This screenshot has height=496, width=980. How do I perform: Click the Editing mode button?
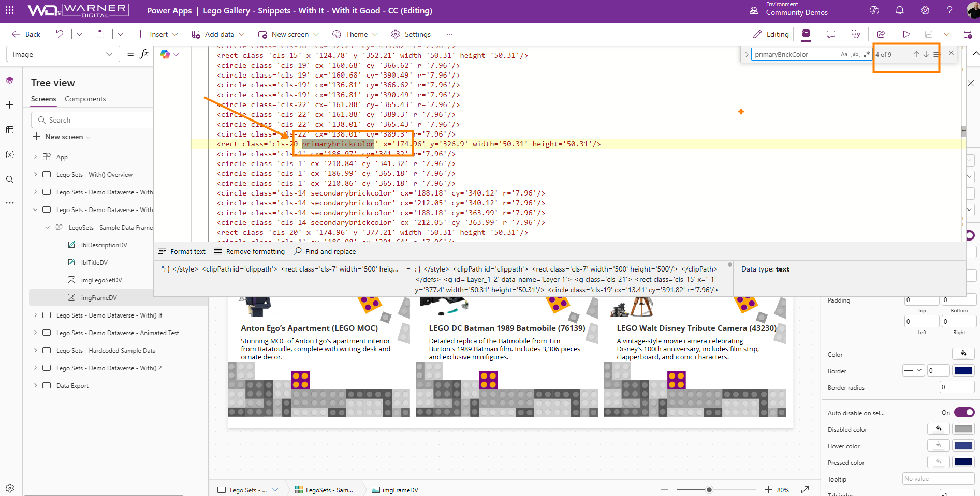(x=771, y=34)
